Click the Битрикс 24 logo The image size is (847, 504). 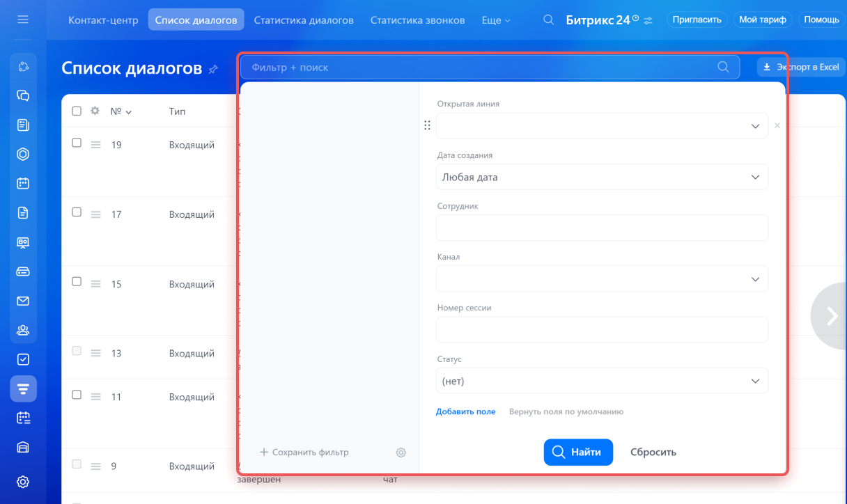point(598,19)
